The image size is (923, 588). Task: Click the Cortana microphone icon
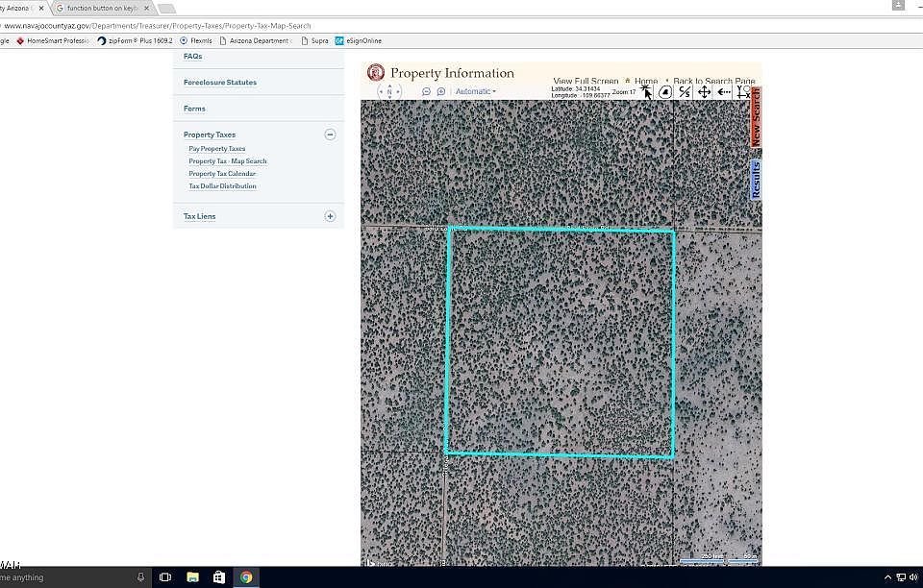coord(140,577)
